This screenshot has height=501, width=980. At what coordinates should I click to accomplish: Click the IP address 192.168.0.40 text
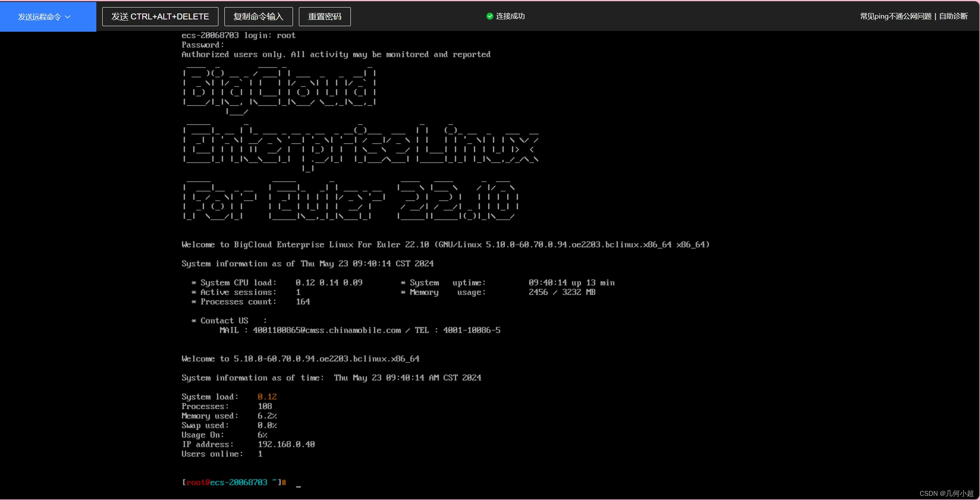click(x=286, y=444)
